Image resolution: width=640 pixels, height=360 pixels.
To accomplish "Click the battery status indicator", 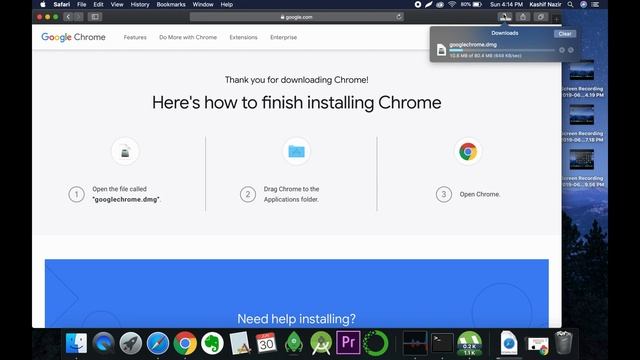I will [472, 4].
